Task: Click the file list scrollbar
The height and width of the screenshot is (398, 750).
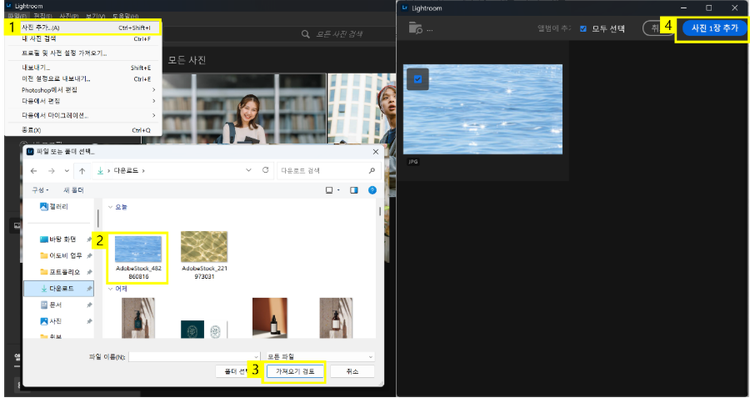Action: tap(380, 211)
